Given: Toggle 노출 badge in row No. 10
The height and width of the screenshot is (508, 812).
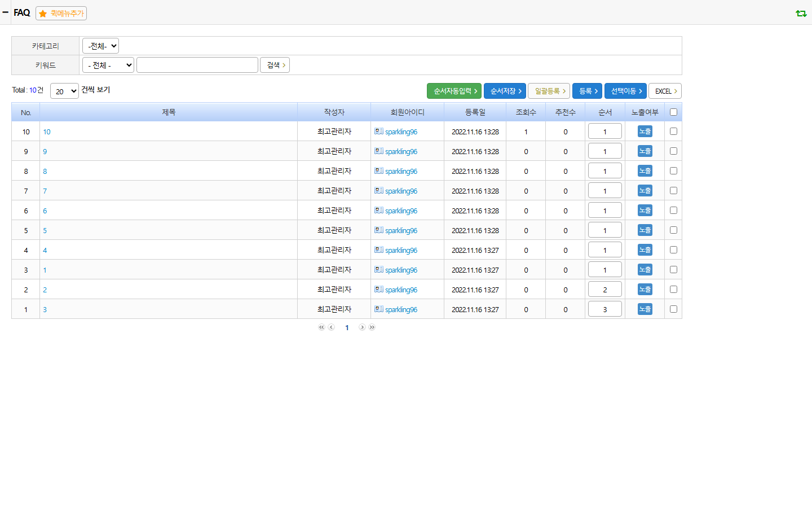Looking at the screenshot, I should [x=645, y=131].
